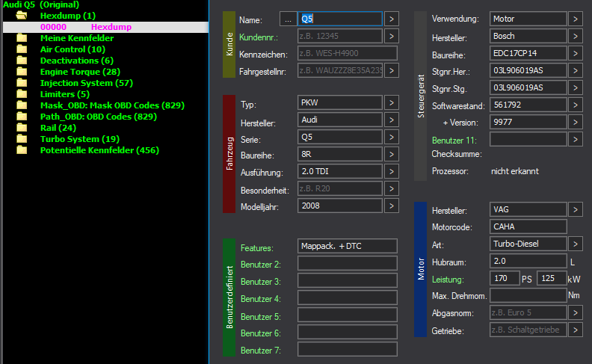Open the Deactivations folder icon
The image size is (592, 364).
22,61
